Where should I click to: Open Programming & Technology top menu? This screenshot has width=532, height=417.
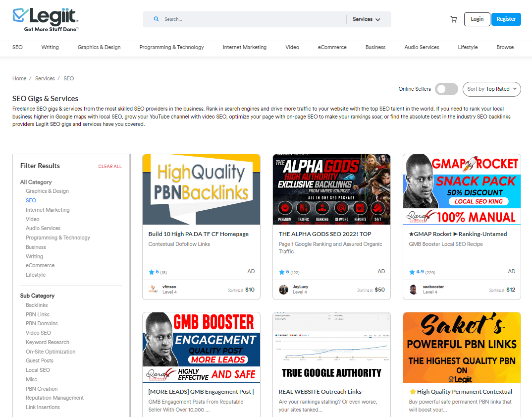point(172,47)
